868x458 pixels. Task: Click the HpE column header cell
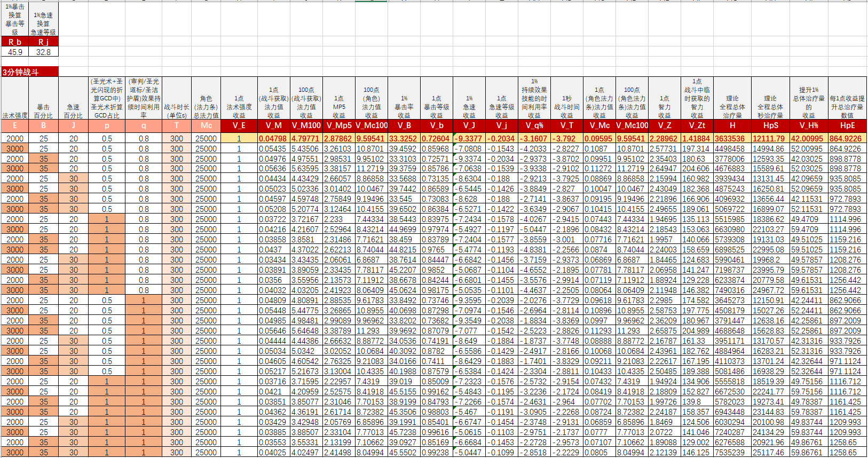point(847,125)
